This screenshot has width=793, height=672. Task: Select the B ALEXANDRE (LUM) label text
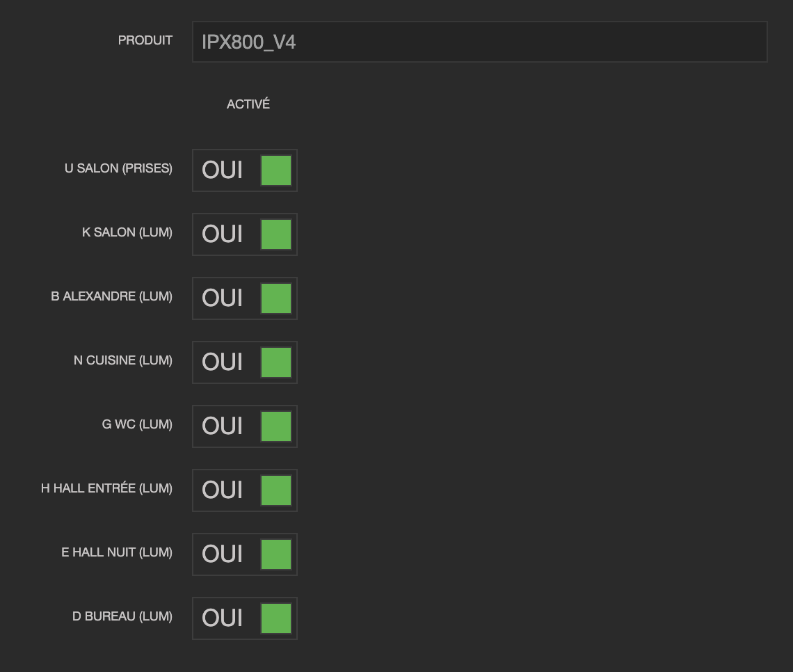click(111, 296)
